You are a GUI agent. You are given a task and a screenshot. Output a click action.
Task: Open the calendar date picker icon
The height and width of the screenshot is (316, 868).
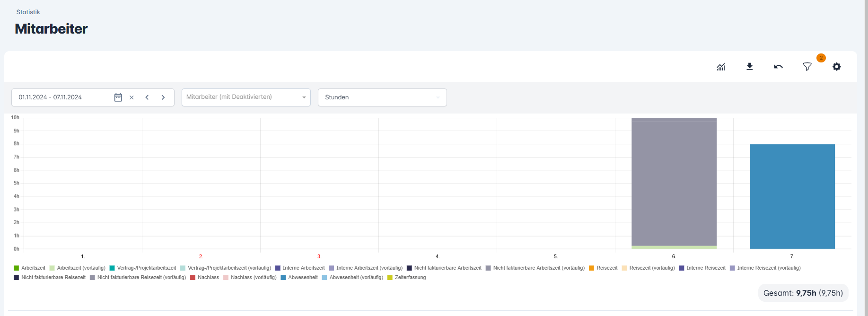click(x=118, y=97)
